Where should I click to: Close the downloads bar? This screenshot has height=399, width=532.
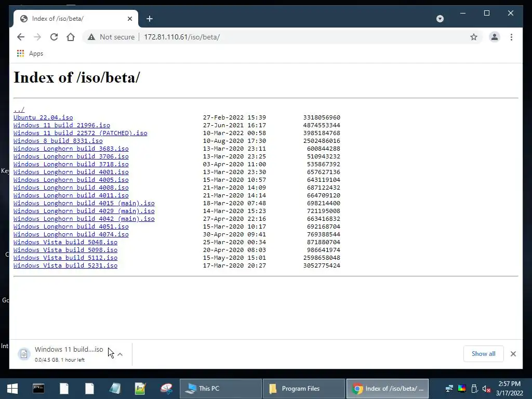513,354
